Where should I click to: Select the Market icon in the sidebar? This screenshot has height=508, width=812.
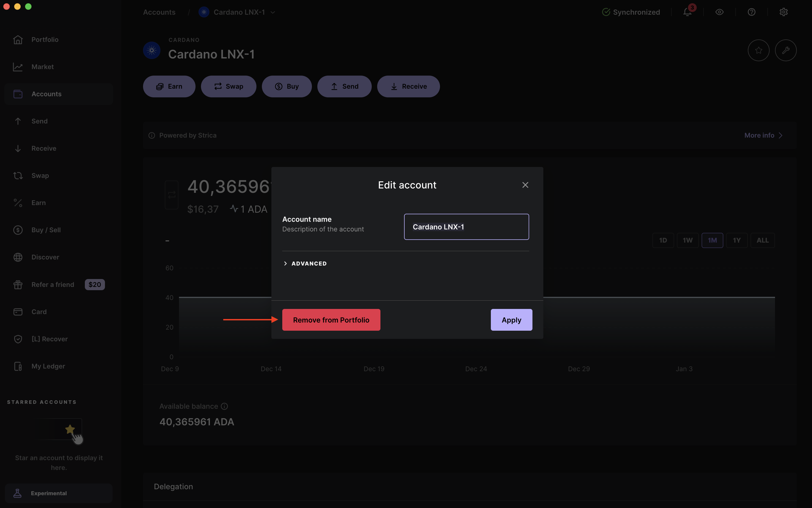18,67
